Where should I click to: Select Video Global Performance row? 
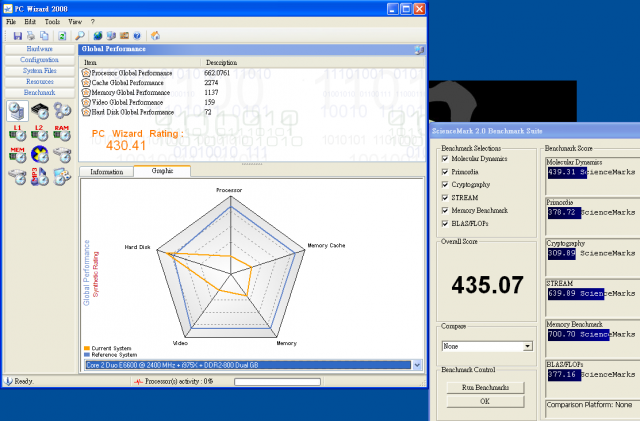tap(252, 102)
